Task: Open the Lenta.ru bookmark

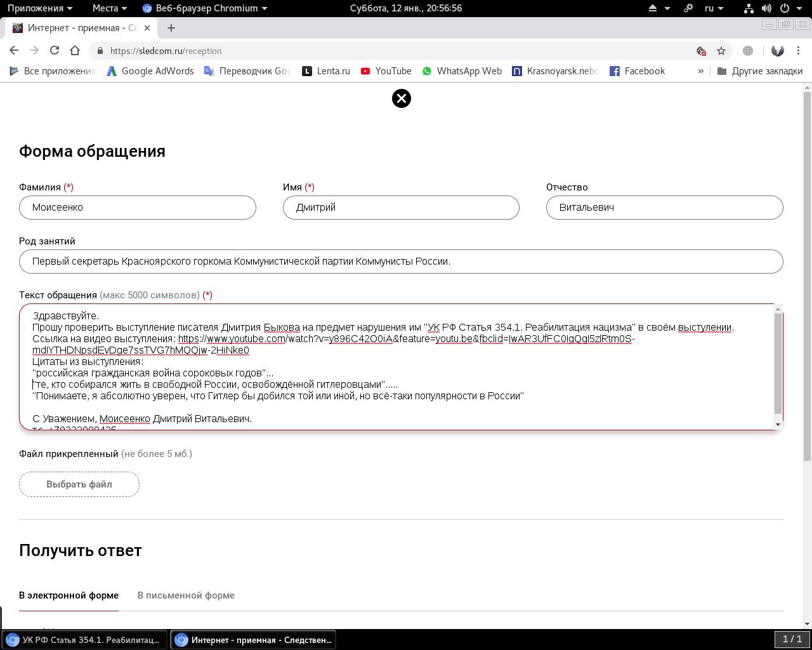Action: click(x=326, y=71)
